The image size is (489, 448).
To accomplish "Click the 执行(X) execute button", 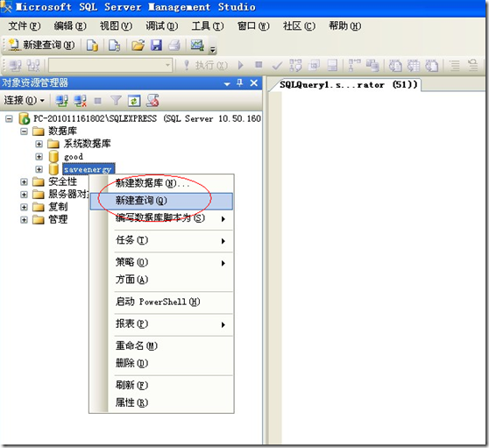I will [x=206, y=65].
